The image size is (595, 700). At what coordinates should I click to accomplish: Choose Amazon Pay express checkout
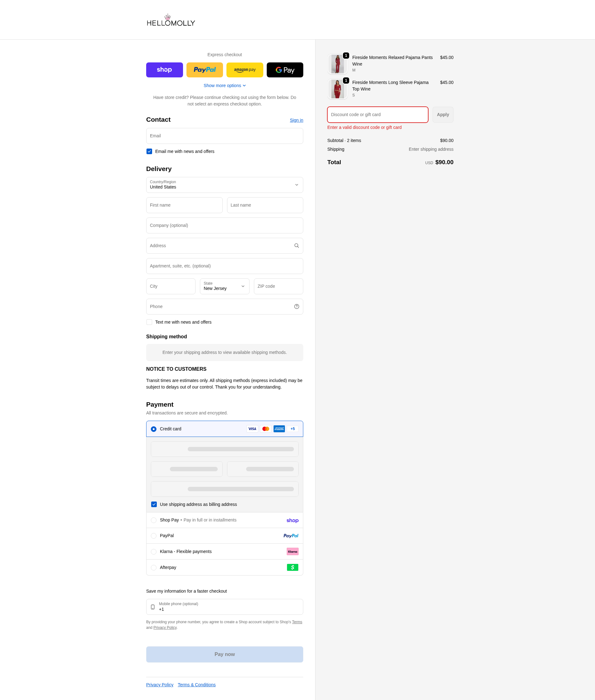(245, 70)
